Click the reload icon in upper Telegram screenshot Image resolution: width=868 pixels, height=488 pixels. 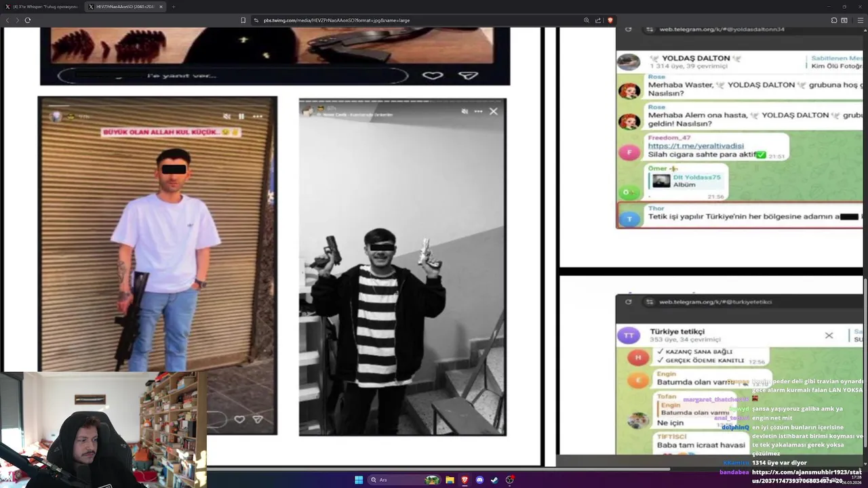coord(628,29)
